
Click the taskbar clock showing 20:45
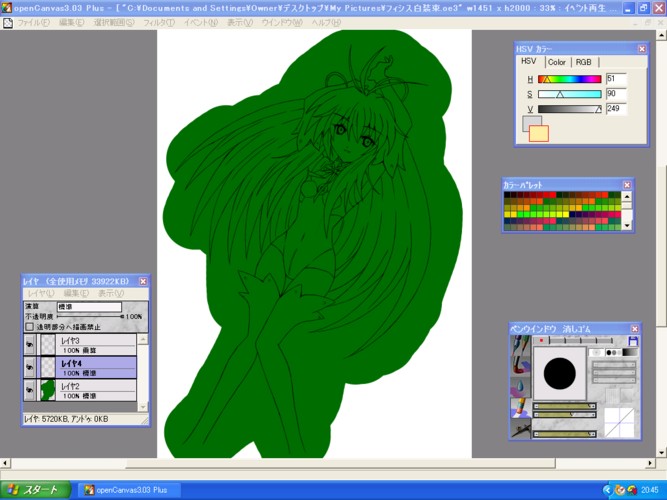pos(649,490)
